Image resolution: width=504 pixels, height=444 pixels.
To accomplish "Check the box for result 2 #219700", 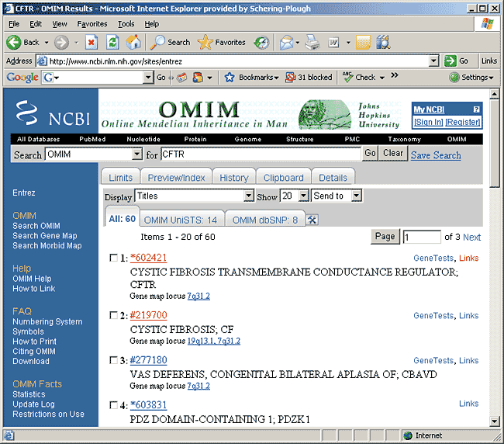I will (113, 315).
